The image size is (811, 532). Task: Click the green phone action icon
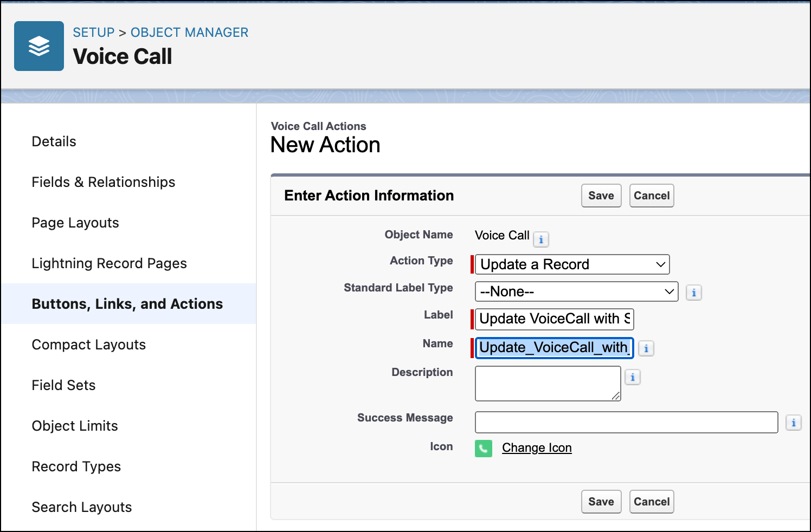point(484,449)
